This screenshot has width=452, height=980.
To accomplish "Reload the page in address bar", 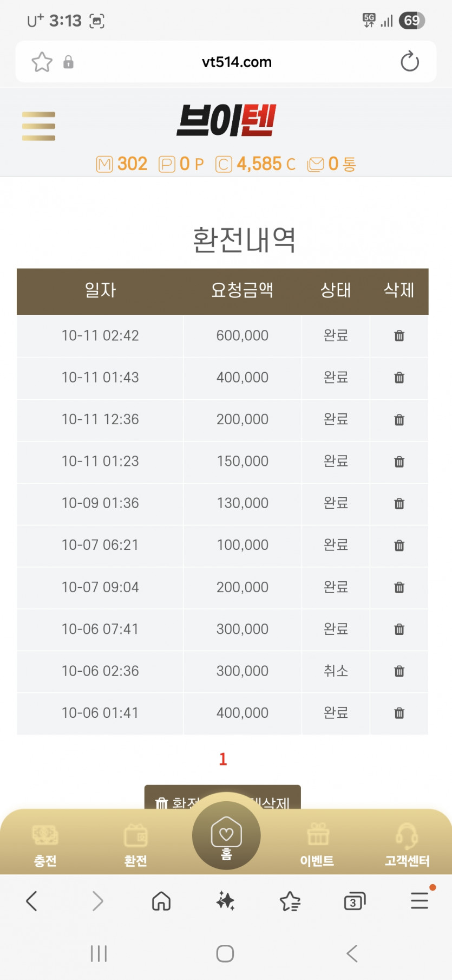I will pos(410,62).
